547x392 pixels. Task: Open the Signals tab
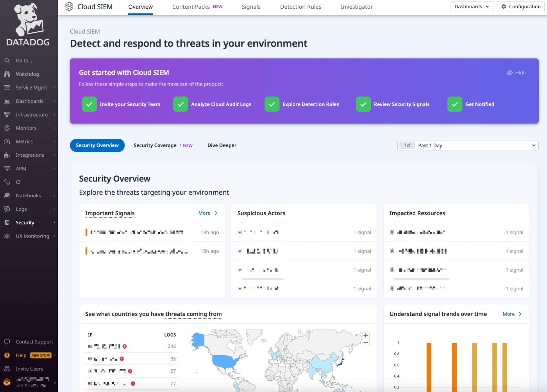pyautogui.click(x=251, y=7)
